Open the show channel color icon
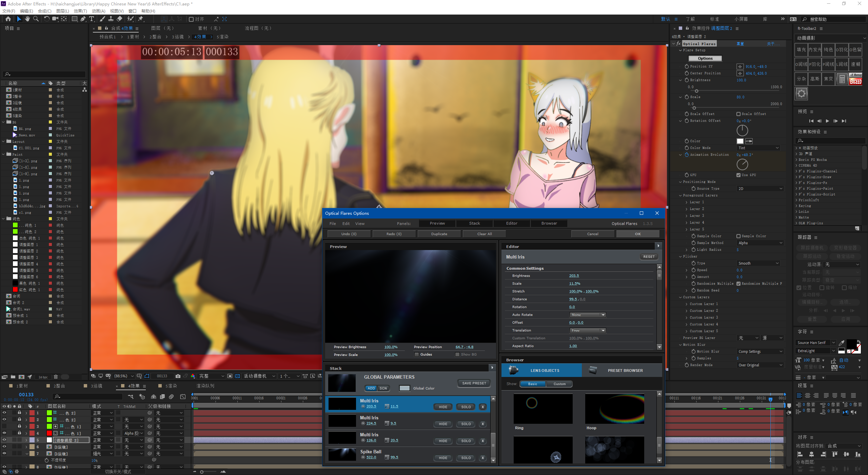This screenshot has width=868, height=475. pos(193,376)
